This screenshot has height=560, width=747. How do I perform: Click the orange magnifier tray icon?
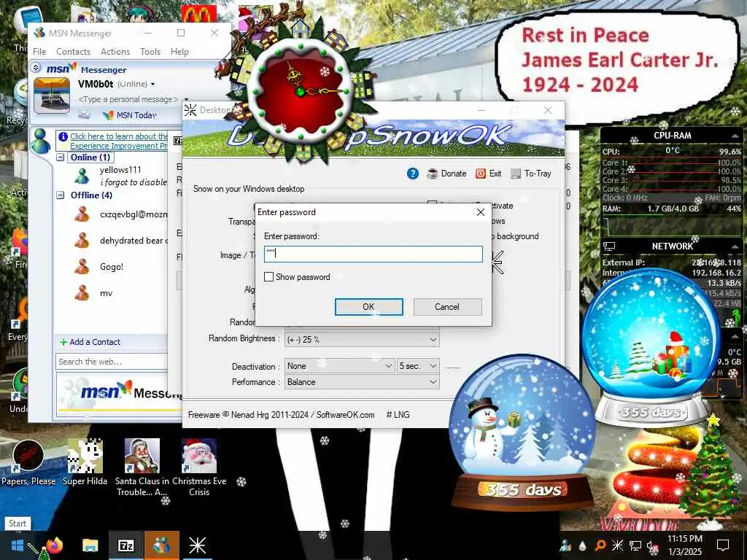pyautogui.click(x=600, y=545)
